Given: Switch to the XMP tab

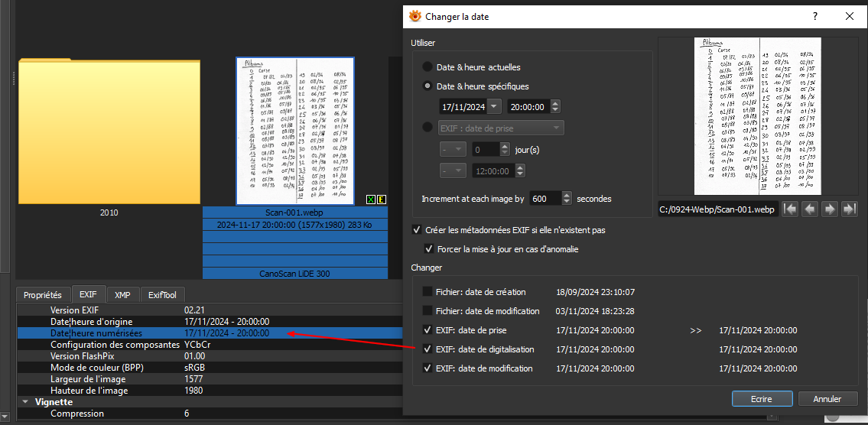Looking at the screenshot, I should pos(122,294).
